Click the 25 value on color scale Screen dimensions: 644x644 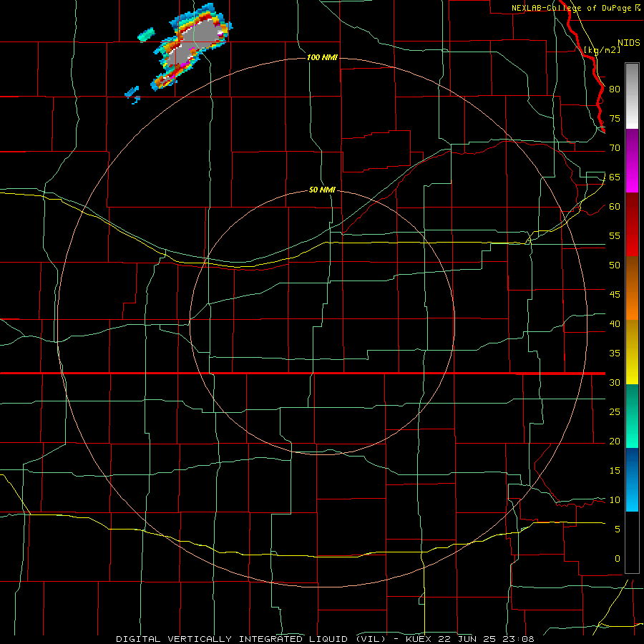pos(615,411)
